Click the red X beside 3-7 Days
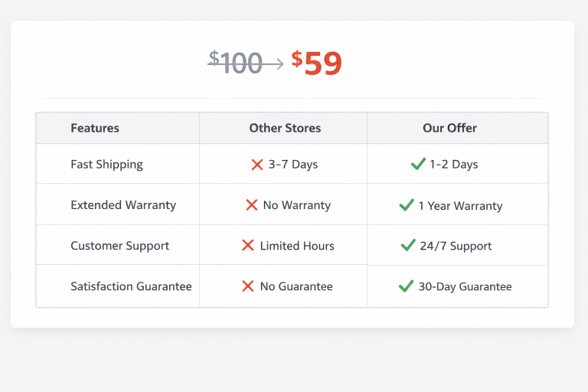Viewport: 588px width, 392px height. point(257,165)
